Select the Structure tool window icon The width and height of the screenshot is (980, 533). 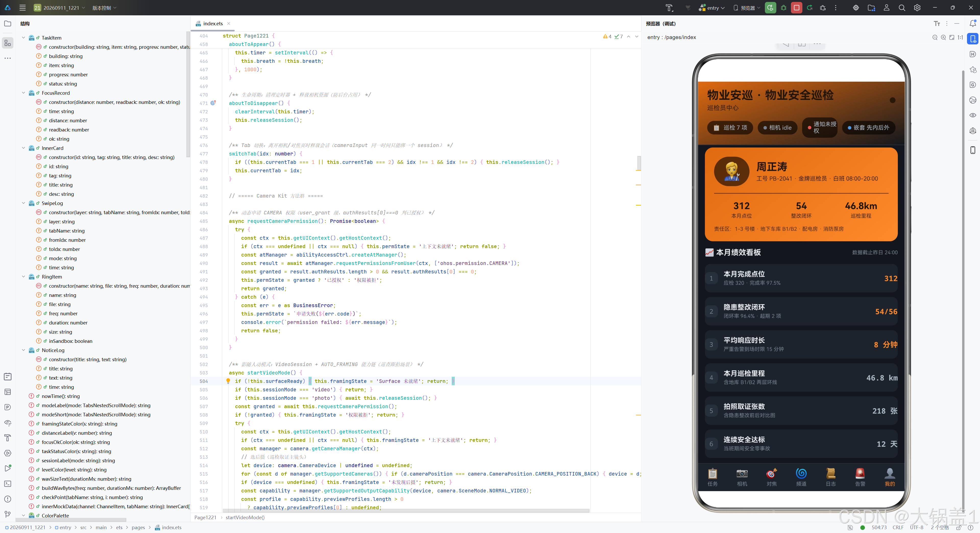pos(8,43)
